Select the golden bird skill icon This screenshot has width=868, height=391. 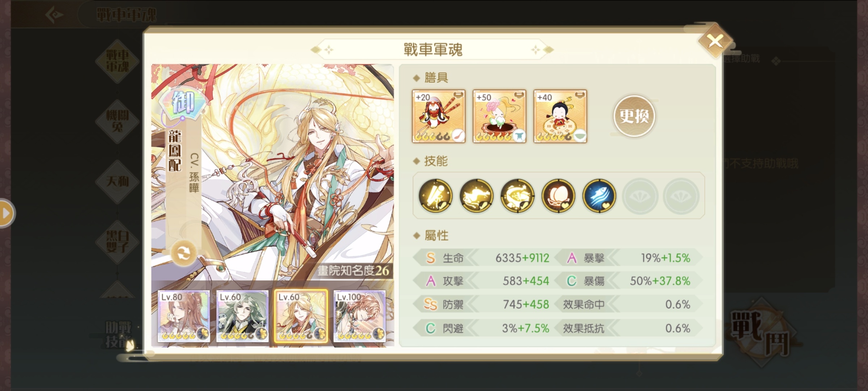pos(476,196)
